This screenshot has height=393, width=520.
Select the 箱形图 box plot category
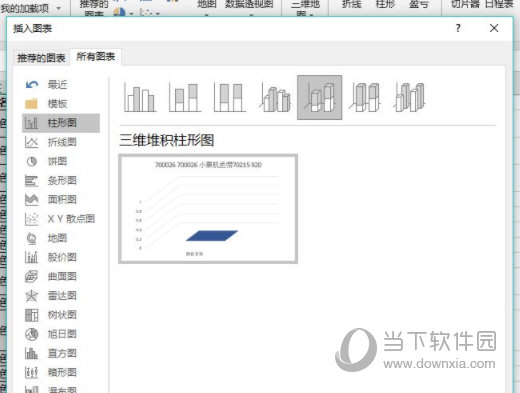[x=61, y=372]
